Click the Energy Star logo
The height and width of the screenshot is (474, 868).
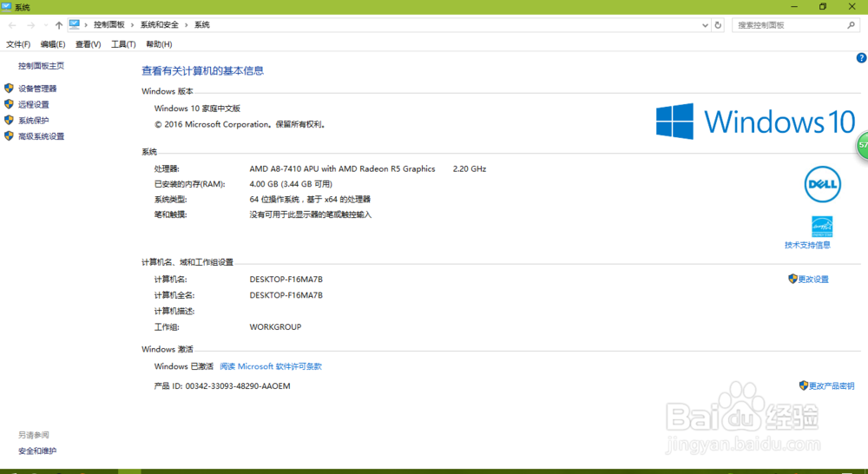[x=822, y=227]
